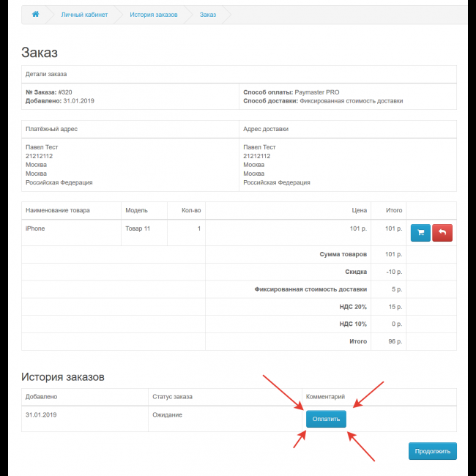Click the home icon in breadcrumbs
This screenshot has width=476, height=476.
(x=35, y=15)
